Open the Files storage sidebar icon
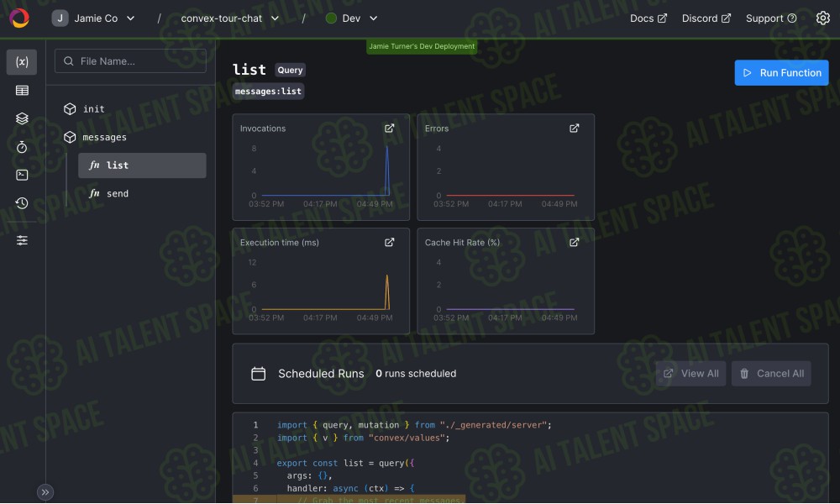This screenshot has width=840, height=504. pyautogui.click(x=22, y=118)
